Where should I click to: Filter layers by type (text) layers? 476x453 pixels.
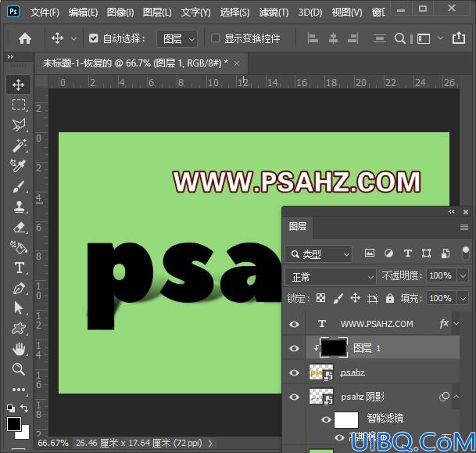(x=408, y=253)
